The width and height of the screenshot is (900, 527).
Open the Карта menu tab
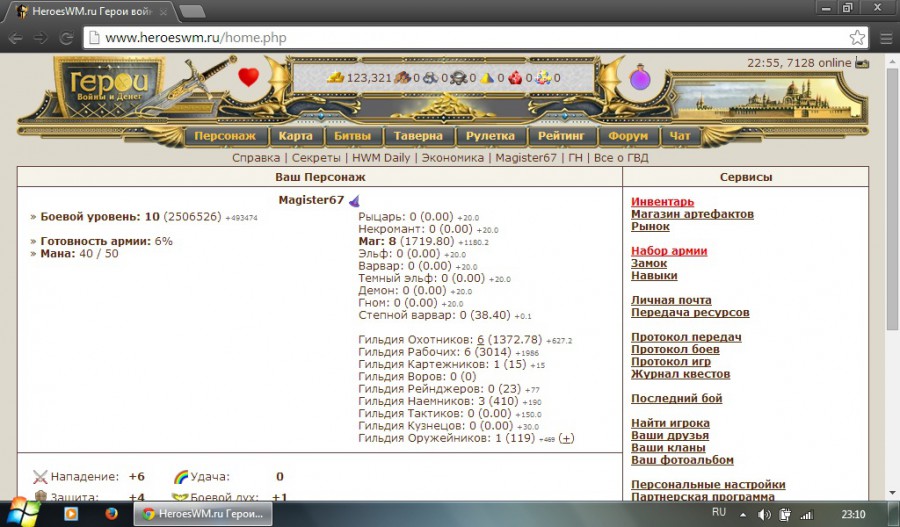(x=296, y=136)
